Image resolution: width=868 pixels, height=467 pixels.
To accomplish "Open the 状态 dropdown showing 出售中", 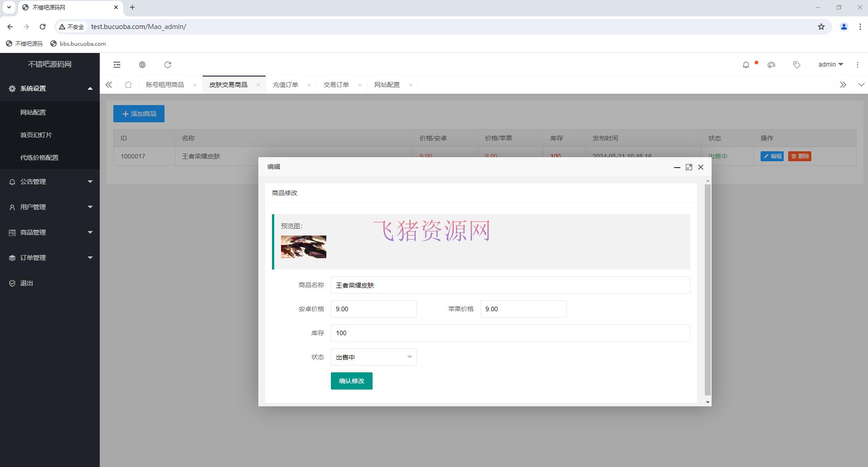I will click(x=373, y=357).
